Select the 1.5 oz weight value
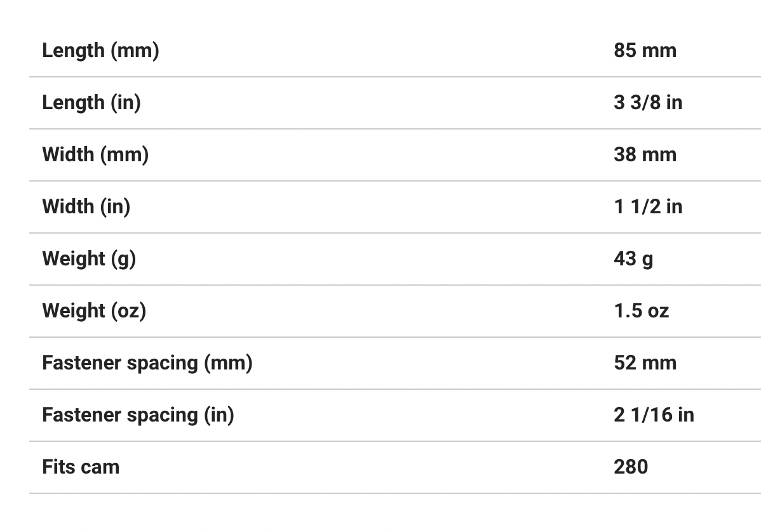The height and width of the screenshot is (532, 761). 641,310
